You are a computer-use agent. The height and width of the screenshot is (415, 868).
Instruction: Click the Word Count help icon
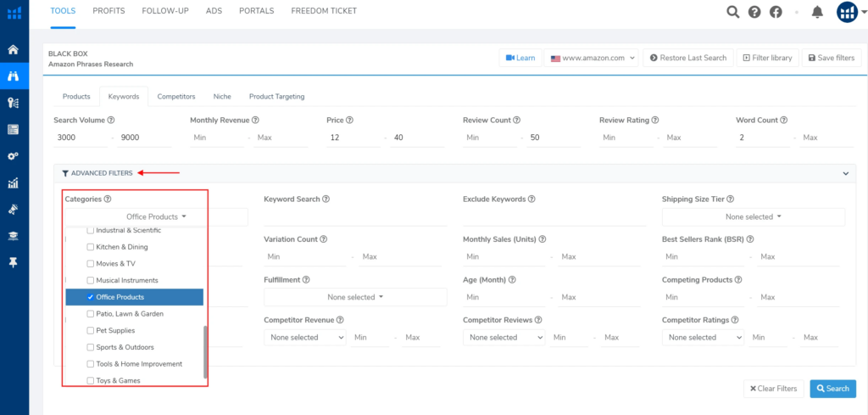[x=784, y=120]
